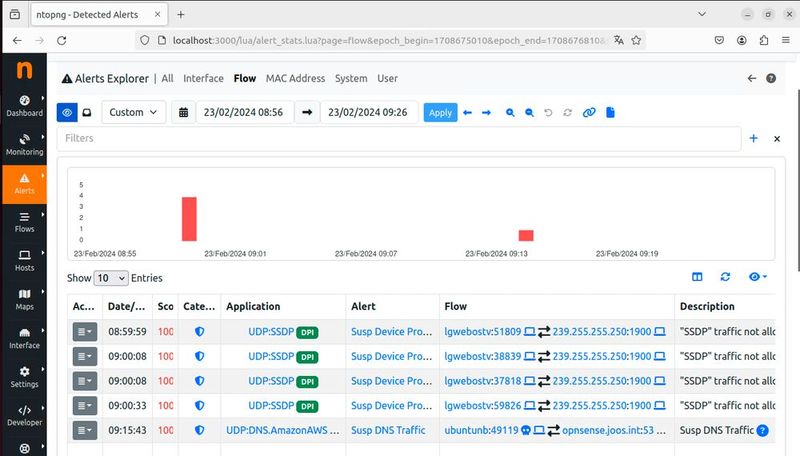
Task: Toggle the table column layout icon
Action: click(698, 277)
